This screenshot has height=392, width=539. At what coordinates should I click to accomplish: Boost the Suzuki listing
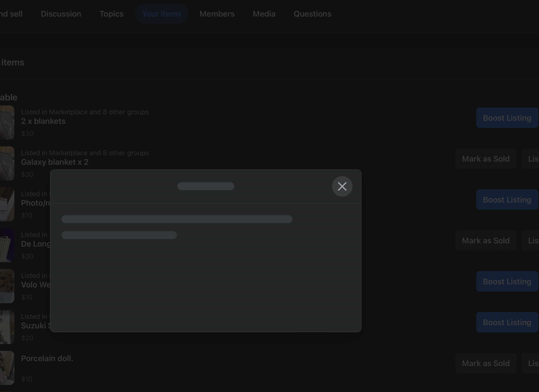507,322
